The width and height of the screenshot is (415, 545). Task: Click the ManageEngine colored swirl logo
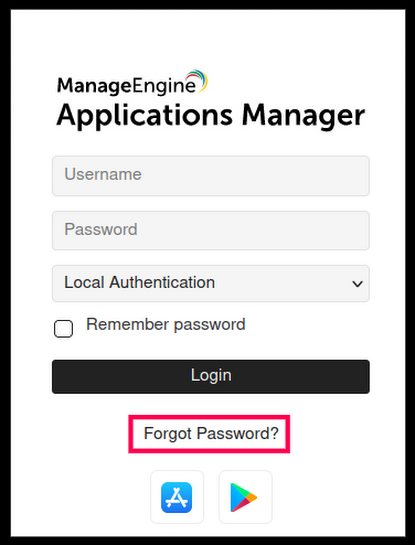point(197,80)
